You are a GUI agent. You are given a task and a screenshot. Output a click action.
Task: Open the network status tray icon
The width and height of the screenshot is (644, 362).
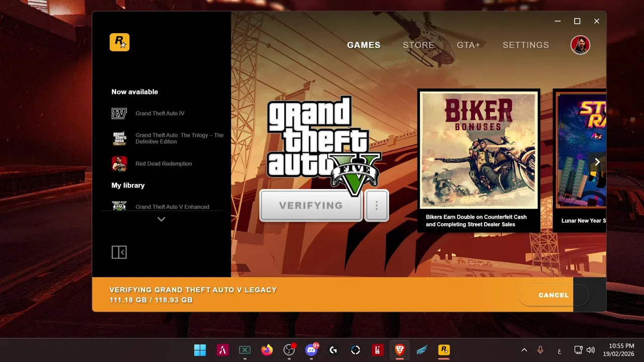coord(579,350)
